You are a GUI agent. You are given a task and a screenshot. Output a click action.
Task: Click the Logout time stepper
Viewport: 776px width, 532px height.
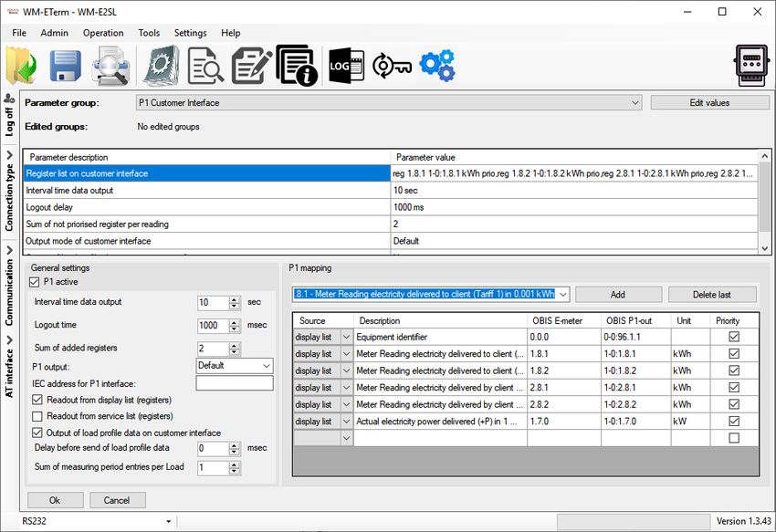coord(235,325)
